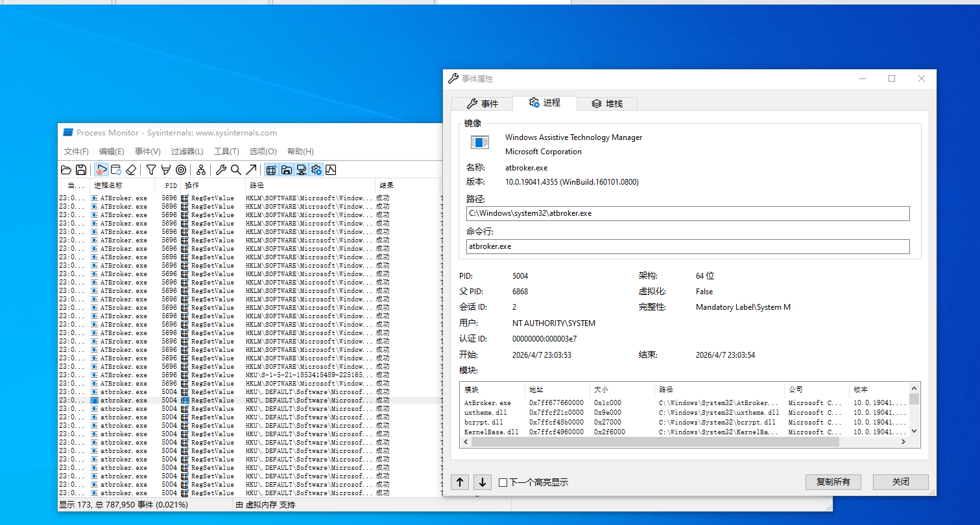980x525 pixels.
Task: Open the 文件(F) menu
Action: tap(77, 152)
